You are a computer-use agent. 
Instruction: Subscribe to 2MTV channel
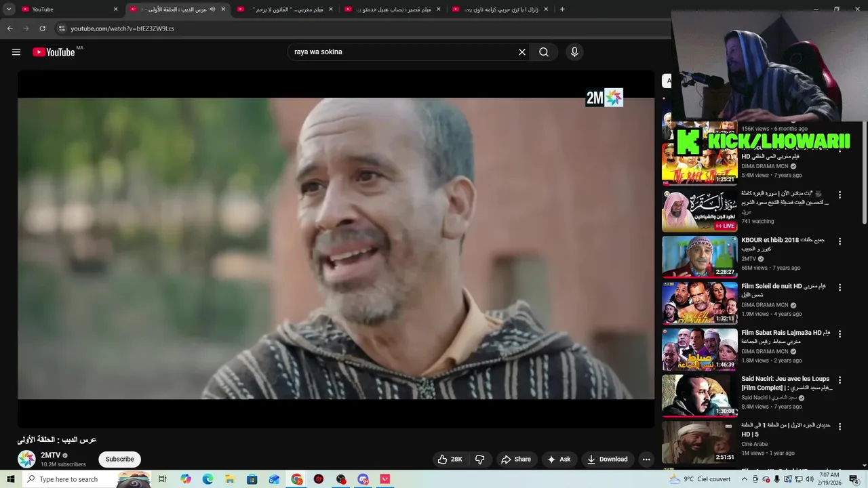tap(119, 460)
